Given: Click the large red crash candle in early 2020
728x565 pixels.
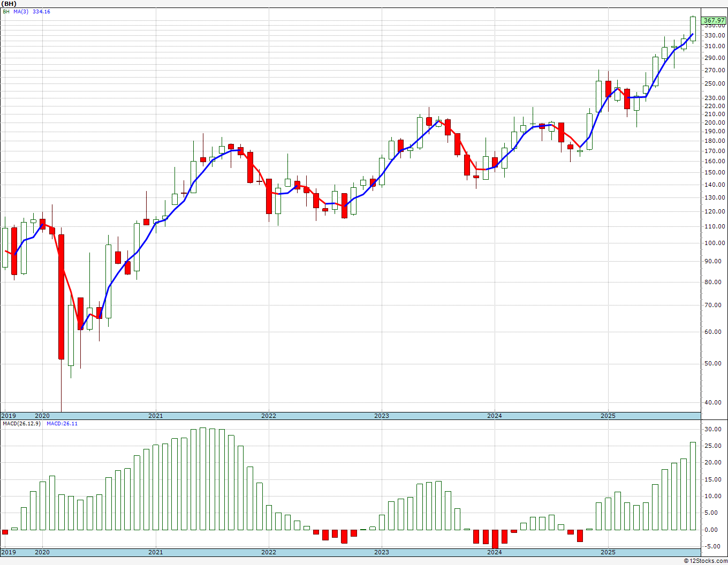Looking at the screenshot, I should (62, 297).
